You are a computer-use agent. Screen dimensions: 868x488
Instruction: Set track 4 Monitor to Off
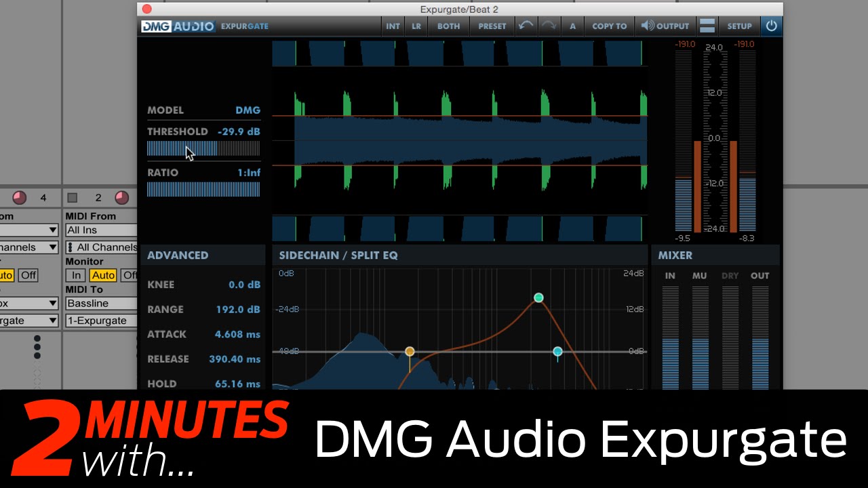28,275
